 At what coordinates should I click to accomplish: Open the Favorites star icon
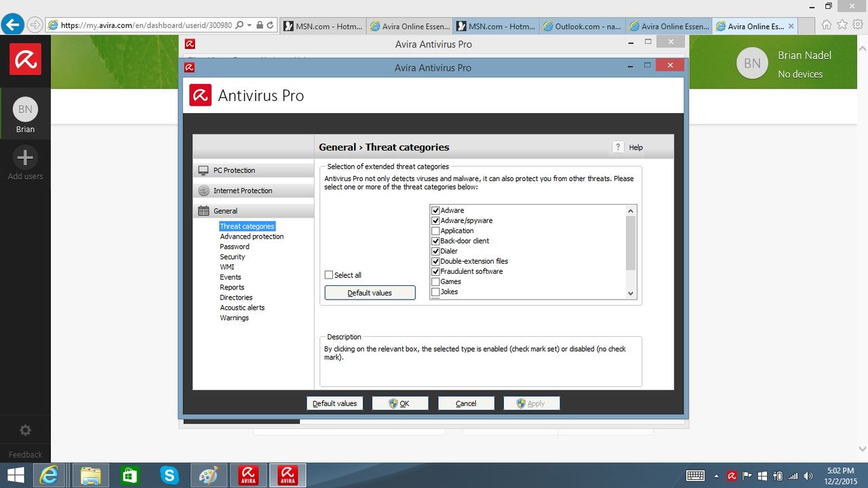coord(842,25)
